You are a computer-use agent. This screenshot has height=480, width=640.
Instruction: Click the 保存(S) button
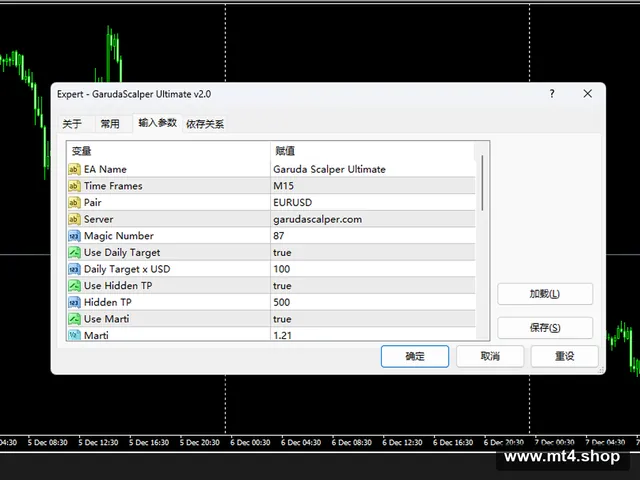[545, 328]
